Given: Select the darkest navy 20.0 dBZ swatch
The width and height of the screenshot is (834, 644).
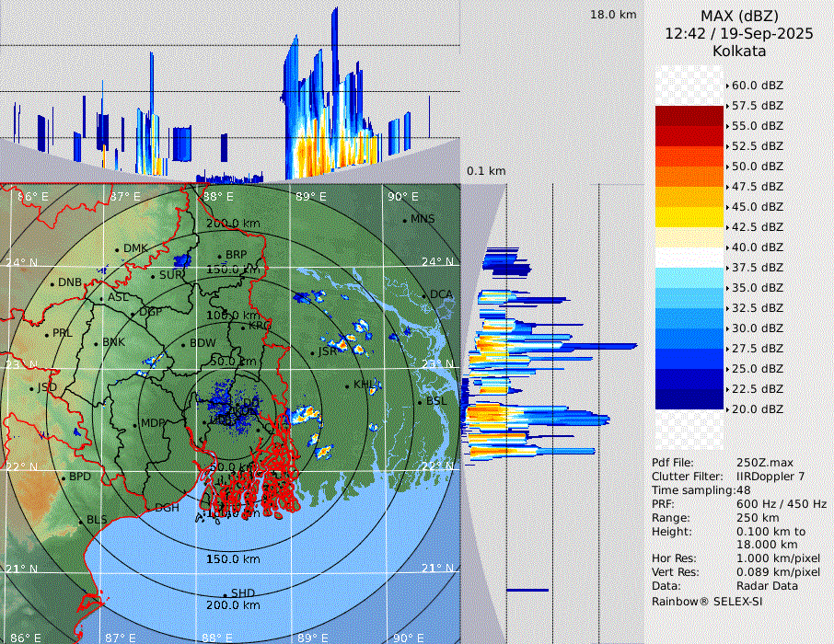Looking at the screenshot, I should click(x=689, y=398).
